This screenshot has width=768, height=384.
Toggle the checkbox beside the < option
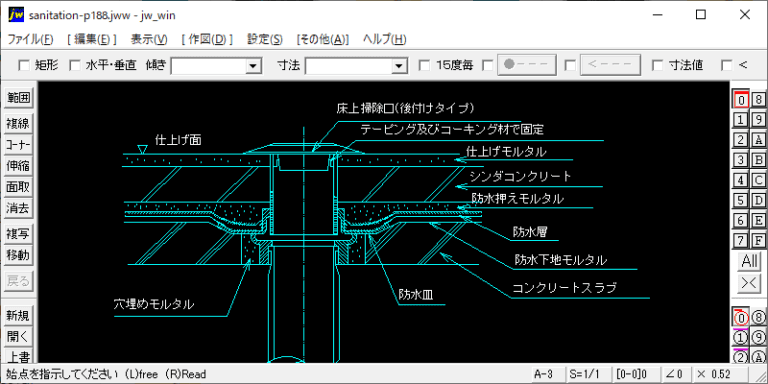pyautogui.click(x=727, y=65)
